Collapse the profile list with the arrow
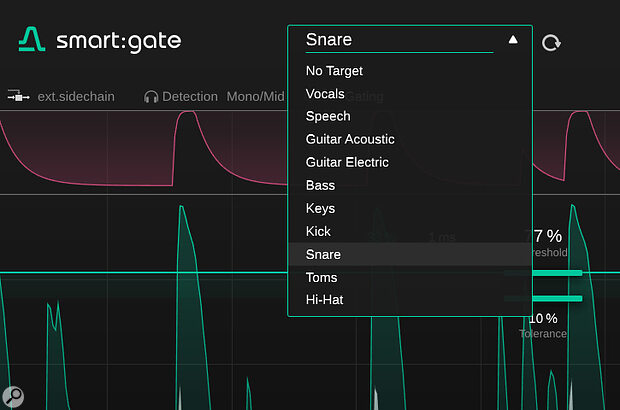620x410 pixels. pos(513,40)
